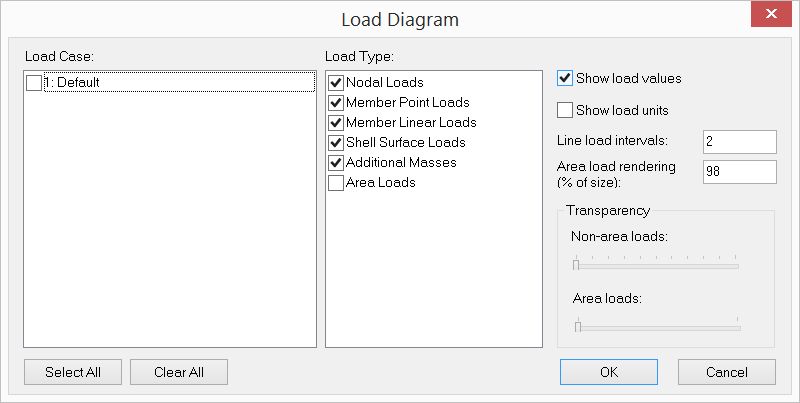Enable Show load units option
800x403 pixels.
point(565,110)
